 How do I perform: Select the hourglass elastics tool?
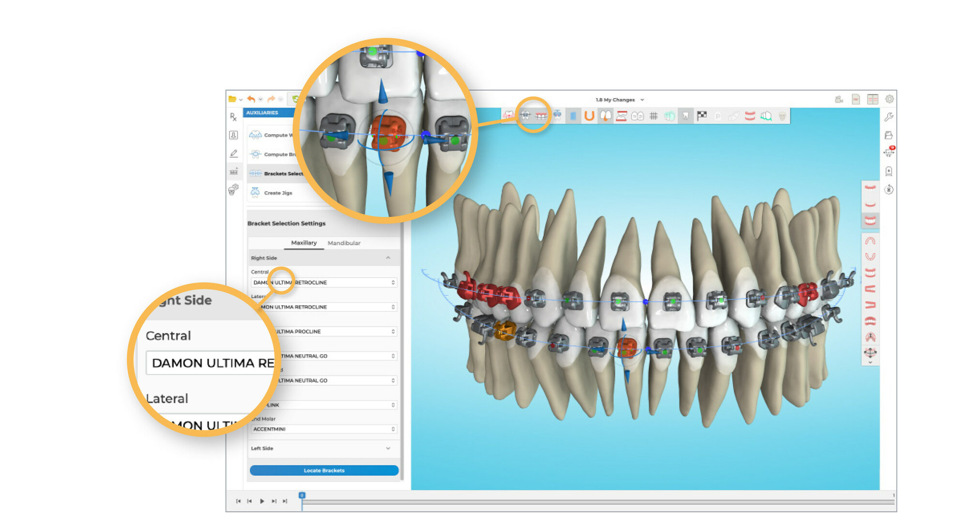point(621,115)
